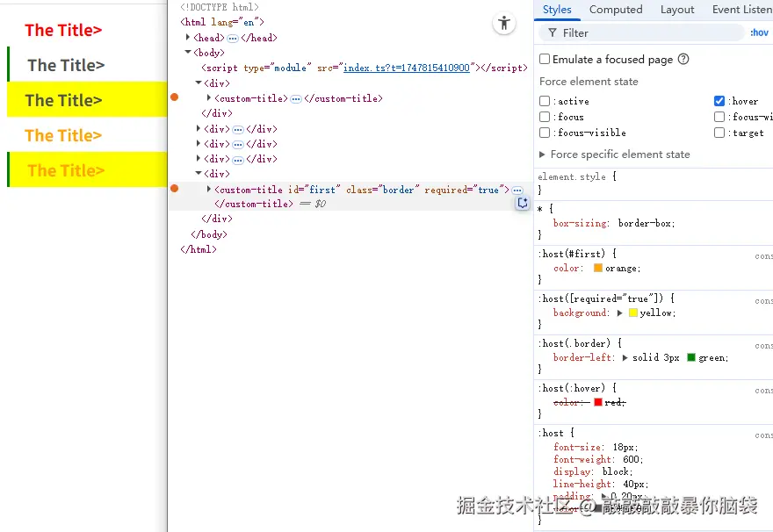Open the yellow background color swatch
The width and height of the screenshot is (773, 532).
(x=633, y=313)
